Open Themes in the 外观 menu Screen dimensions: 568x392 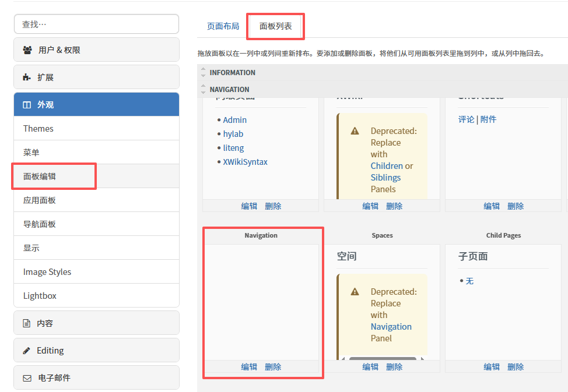[x=38, y=129]
